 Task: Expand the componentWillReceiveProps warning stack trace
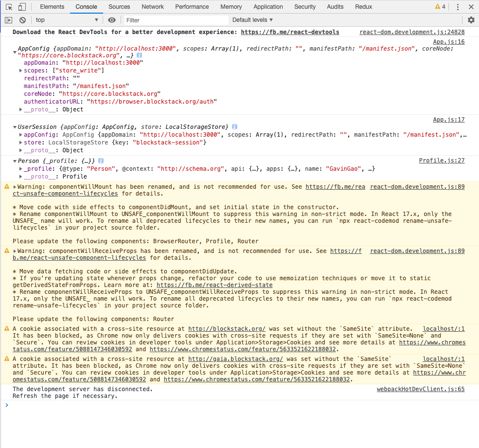15,251
